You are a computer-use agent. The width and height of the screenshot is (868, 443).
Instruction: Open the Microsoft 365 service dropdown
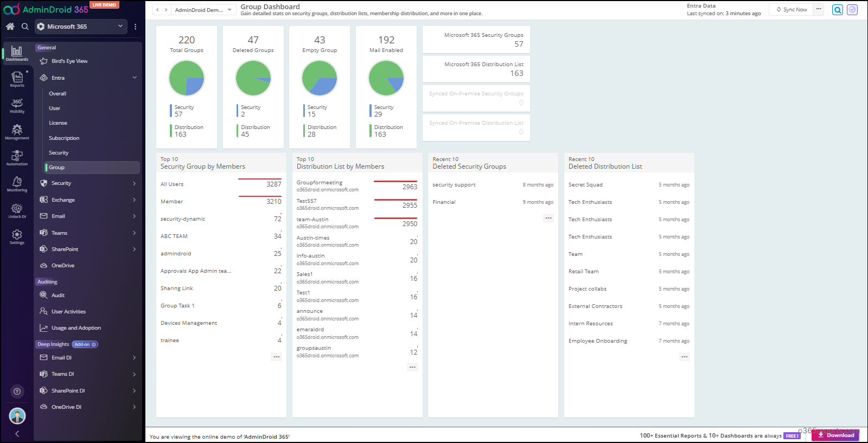point(81,26)
